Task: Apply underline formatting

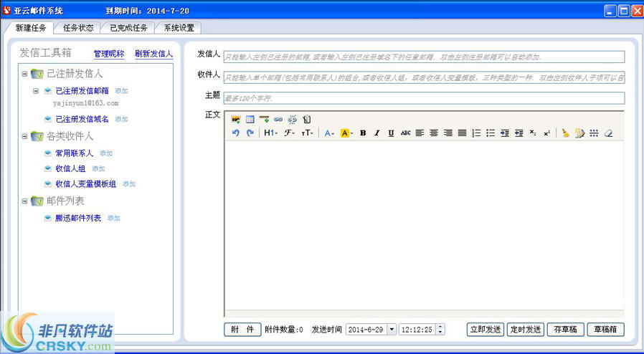Action: 391,133
